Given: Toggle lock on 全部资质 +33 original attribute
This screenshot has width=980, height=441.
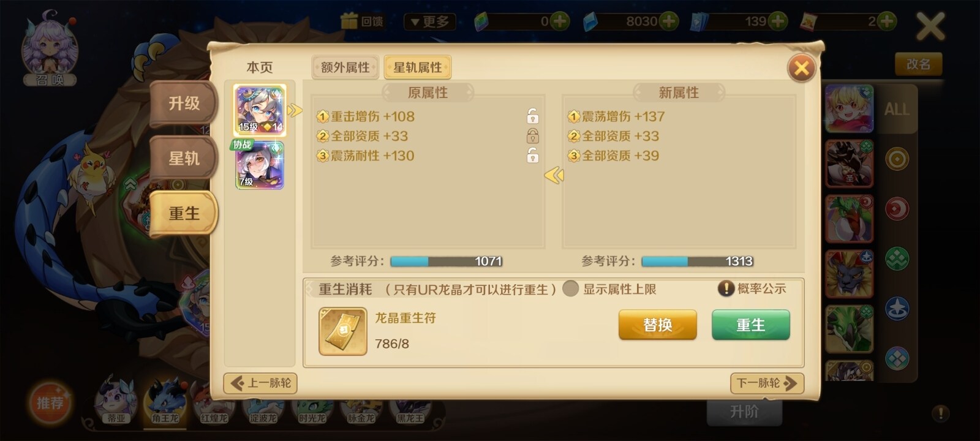Looking at the screenshot, I should click(533, 136).
